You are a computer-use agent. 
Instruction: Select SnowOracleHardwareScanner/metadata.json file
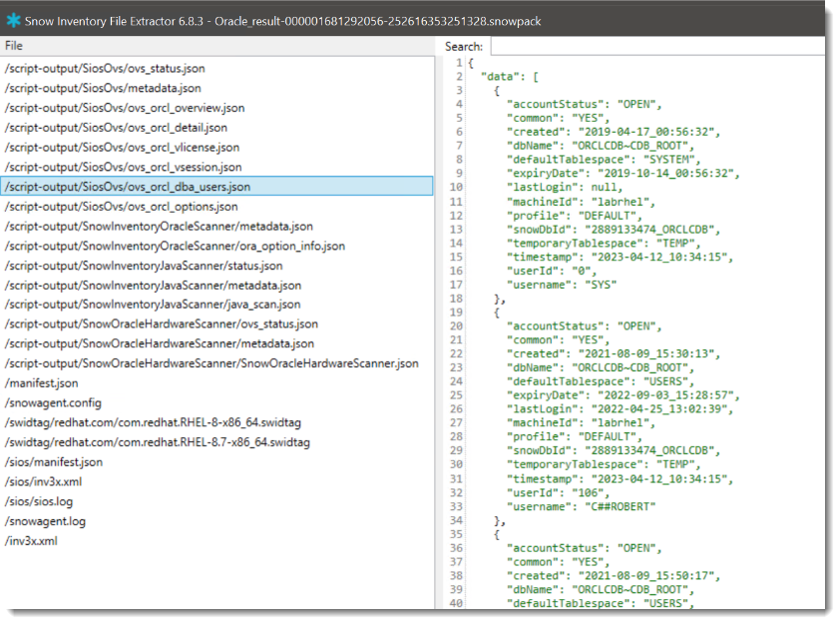[x=160, y=343]
